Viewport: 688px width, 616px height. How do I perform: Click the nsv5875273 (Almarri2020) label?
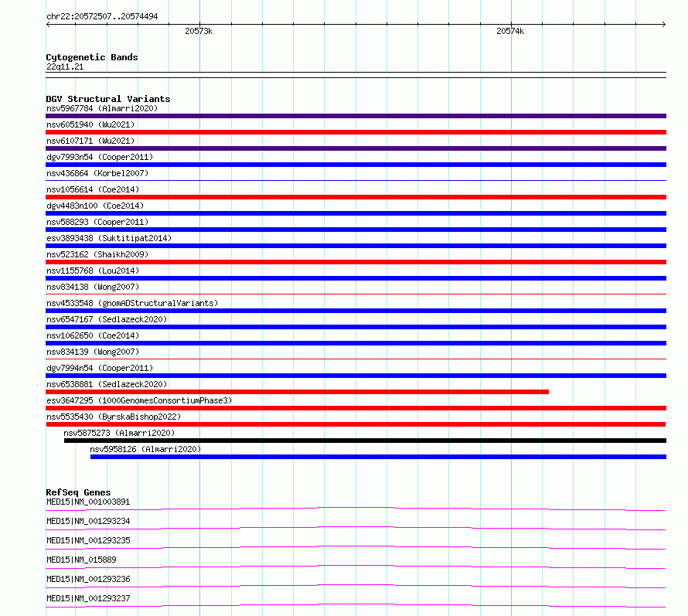click(119, 433)
